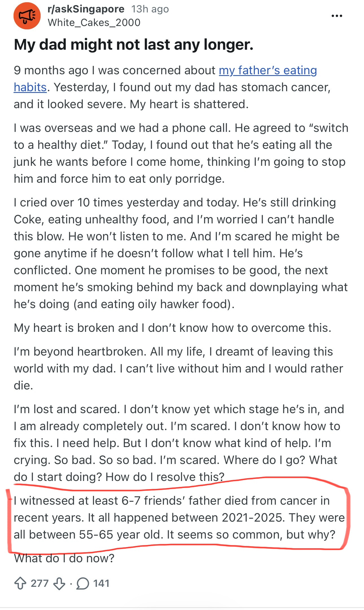
Task: Tap the "My dad might not last any longer." title
Action: [133, 45]
